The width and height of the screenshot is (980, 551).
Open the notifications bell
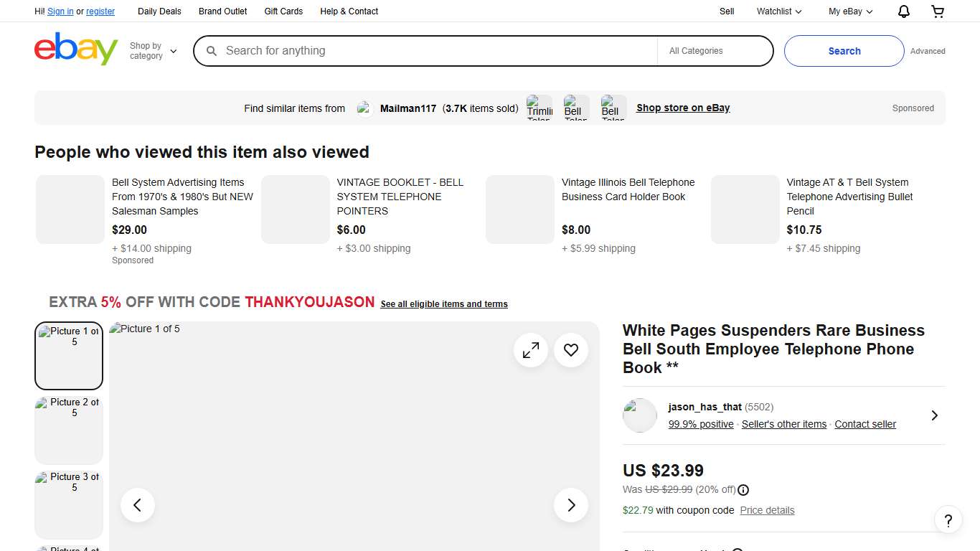pyautogui.click(x=903, y=11)
